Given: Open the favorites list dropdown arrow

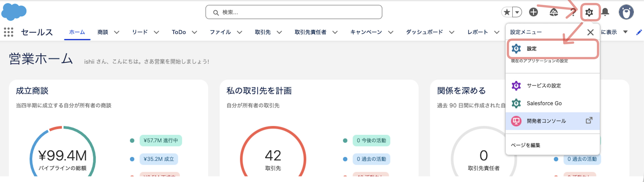Looking at the screenshot, I should [x=517, y=12].
